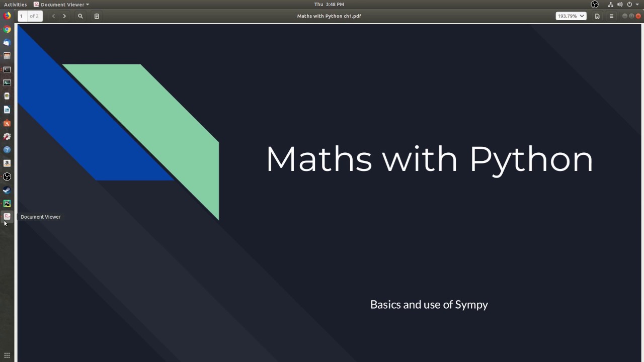644x362 pixels.
Task: Open Terminal from the dock
Action: pos(7,69)
